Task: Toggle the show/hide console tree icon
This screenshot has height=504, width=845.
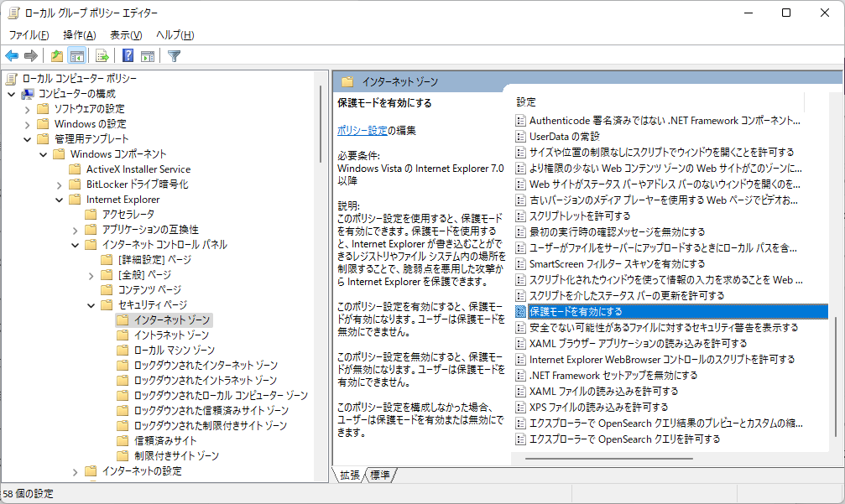Action: tap(77, 55)
